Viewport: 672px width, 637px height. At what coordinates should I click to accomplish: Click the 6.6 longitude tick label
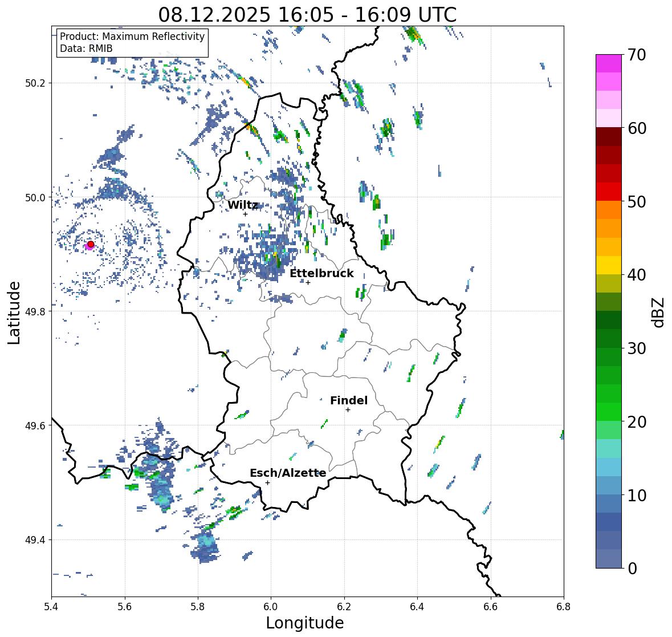490,607
